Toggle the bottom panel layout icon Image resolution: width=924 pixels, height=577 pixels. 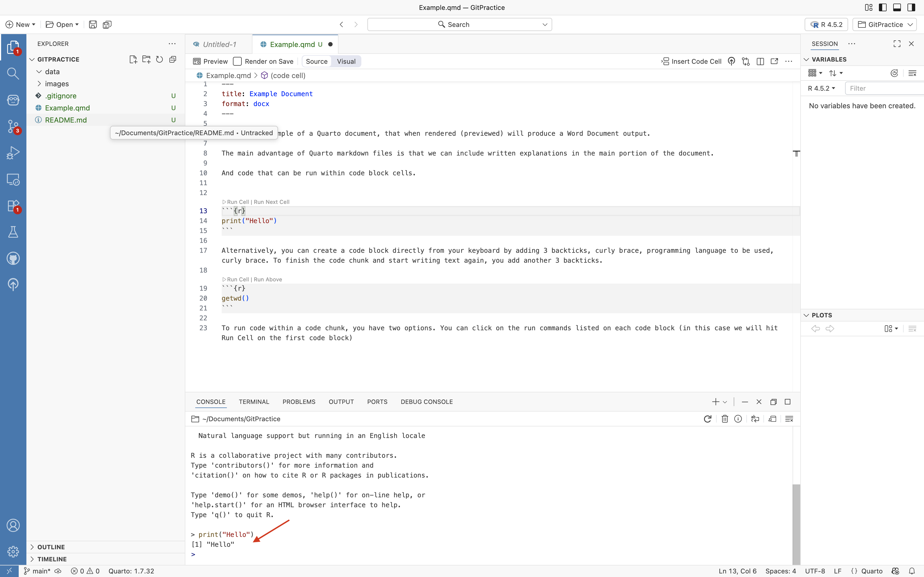point(897,7)
